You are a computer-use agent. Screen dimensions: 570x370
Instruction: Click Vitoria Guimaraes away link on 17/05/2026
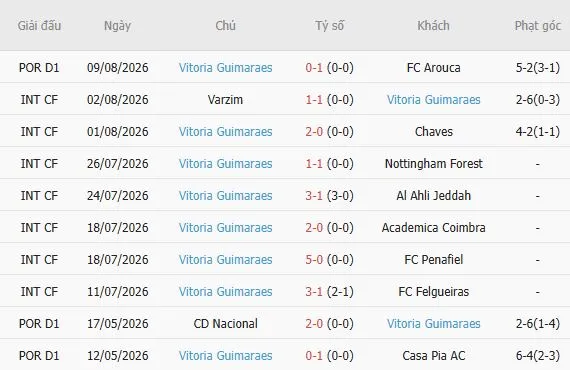point(434,323)
